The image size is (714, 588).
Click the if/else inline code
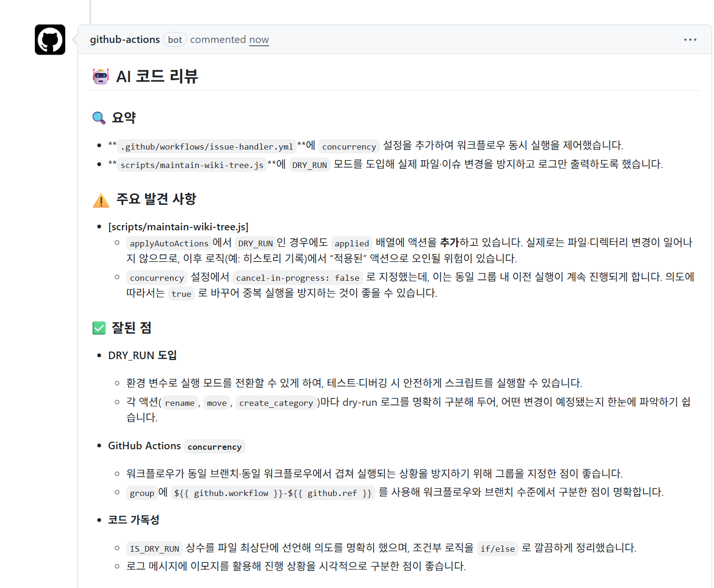point(497,549)
